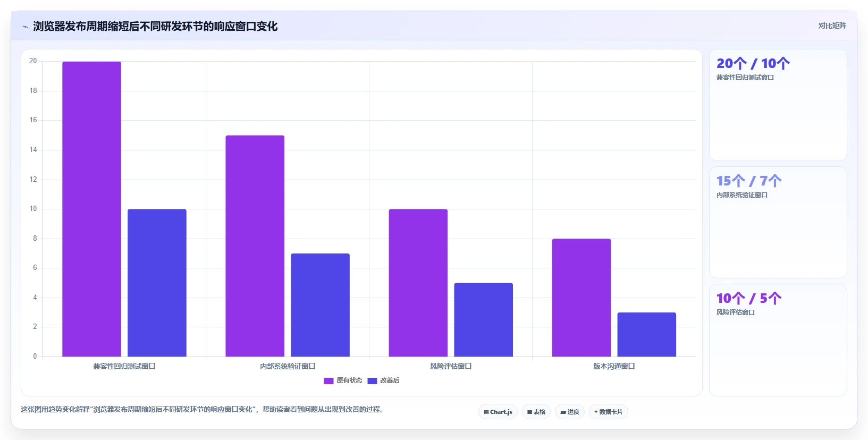
Task: Click the chart title 浏览器发布周期缩短后不同研发环节的响应窗口变化
Action: point(155,27)
